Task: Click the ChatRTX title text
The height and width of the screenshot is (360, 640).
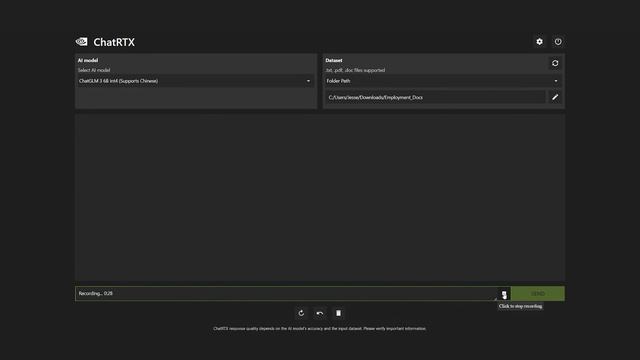Action: pos(114,42)
